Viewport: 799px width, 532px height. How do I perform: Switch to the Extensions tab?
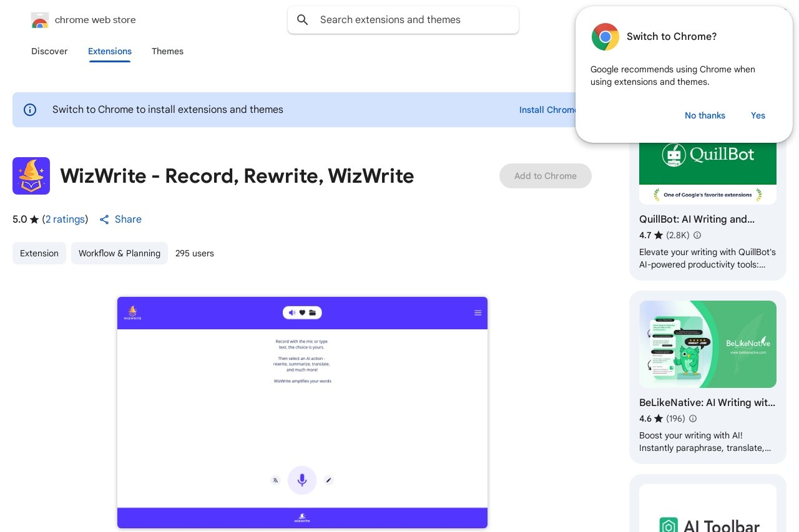[x=110, y=51]
